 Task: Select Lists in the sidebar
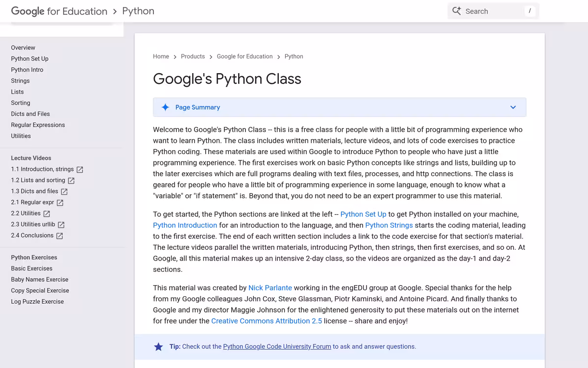click(x=17, y=92)
